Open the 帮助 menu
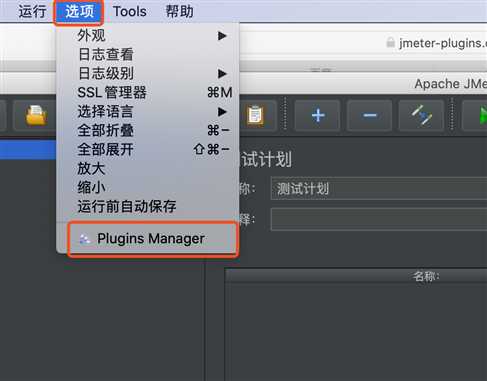This screenshot has height=381, width=487. click(x=180, y=11)
